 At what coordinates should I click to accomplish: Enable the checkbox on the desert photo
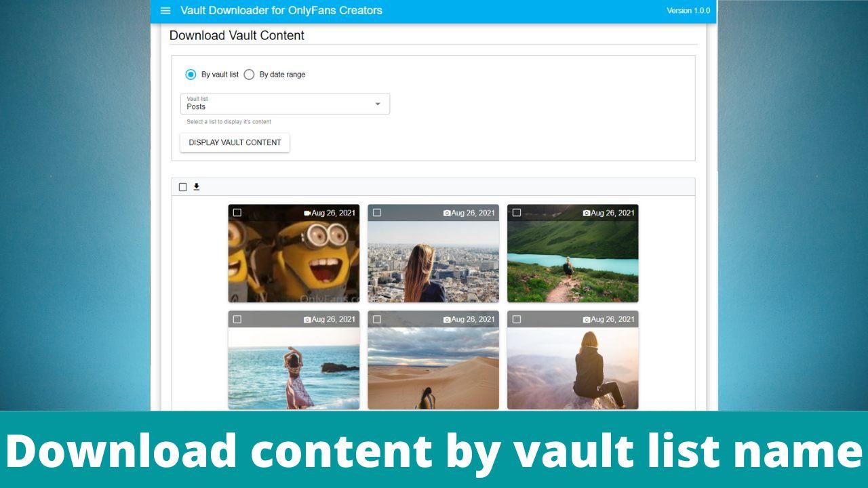point(376,319)
